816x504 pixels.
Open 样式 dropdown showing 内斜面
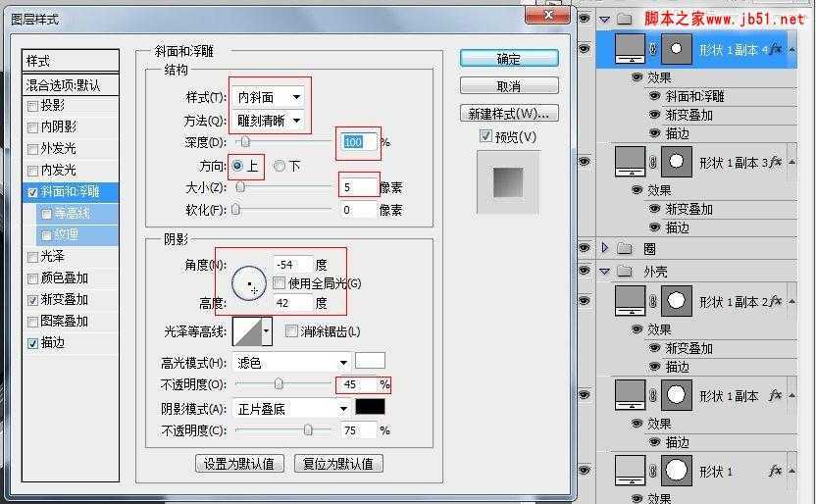point(269,97)
